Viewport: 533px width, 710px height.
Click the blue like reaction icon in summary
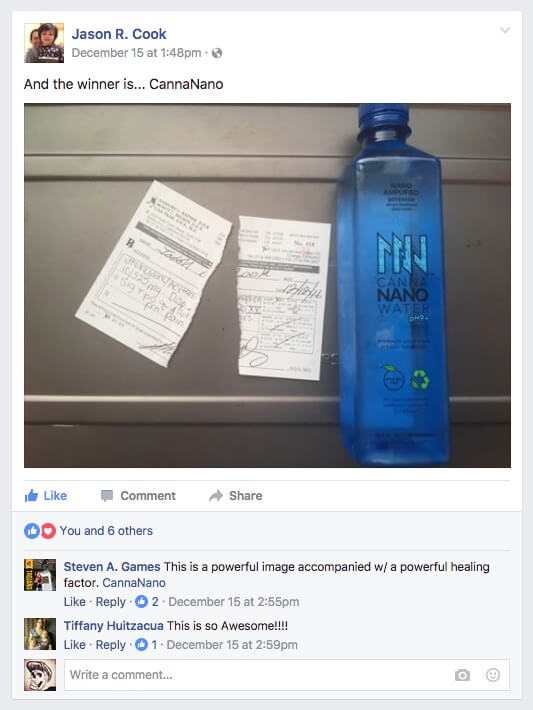[32, 531]
